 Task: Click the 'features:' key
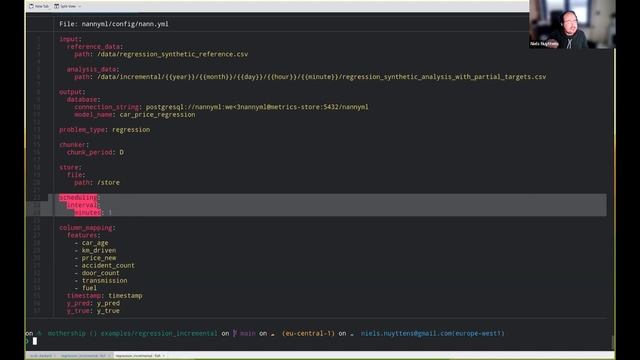click(x=83, y=236)
